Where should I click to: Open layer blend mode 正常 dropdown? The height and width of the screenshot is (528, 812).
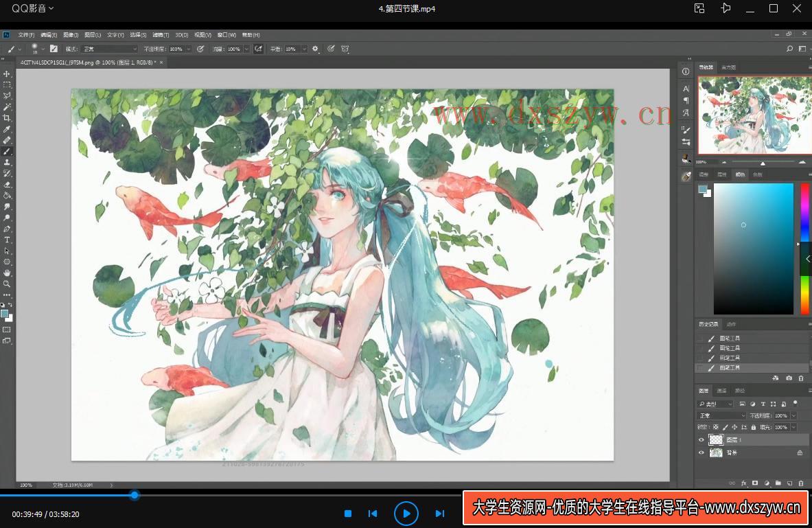point(722,415)
